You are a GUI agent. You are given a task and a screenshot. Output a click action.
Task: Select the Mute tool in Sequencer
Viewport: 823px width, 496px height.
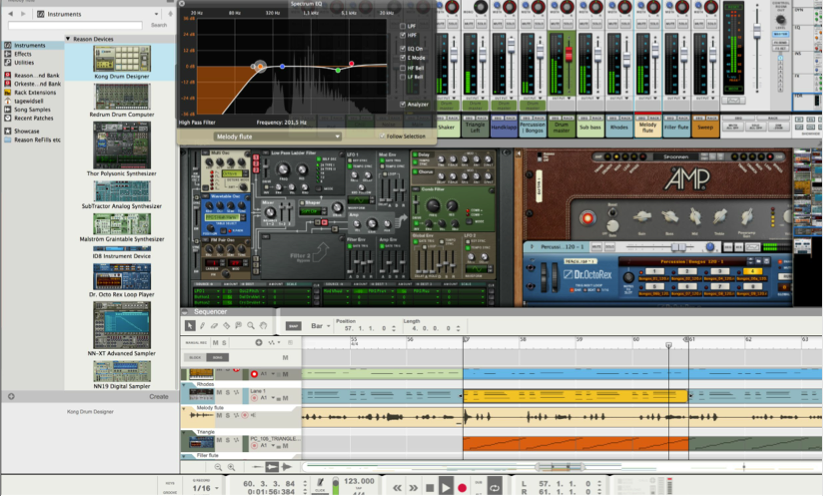tap(238, 326)
